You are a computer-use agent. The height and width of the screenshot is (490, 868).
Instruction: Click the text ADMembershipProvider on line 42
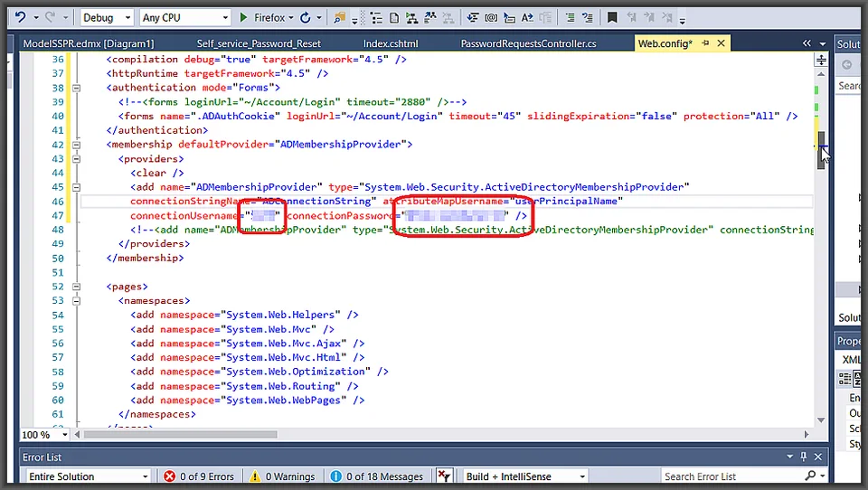coord(341,145)
